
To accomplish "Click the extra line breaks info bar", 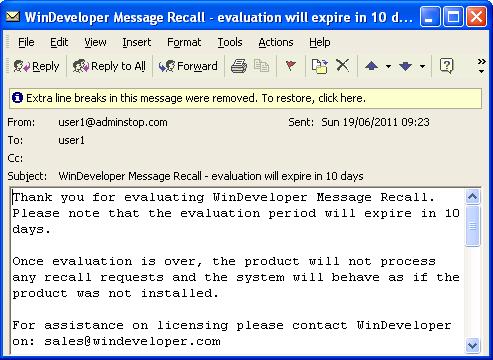I will 246,98.
